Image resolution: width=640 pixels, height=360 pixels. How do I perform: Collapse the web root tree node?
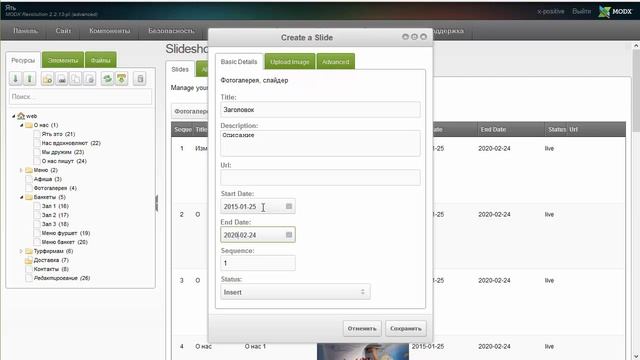tap(13, 116)
